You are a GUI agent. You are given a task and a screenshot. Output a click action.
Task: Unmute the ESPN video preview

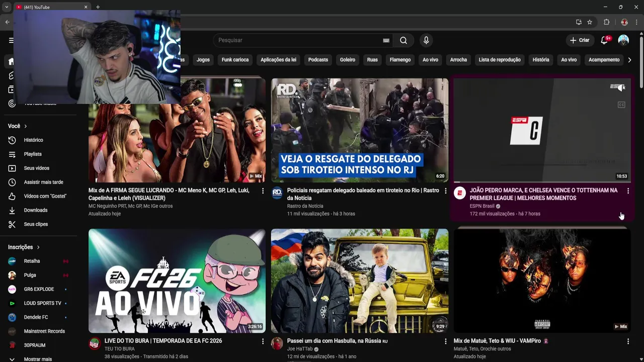pos(621,88)
